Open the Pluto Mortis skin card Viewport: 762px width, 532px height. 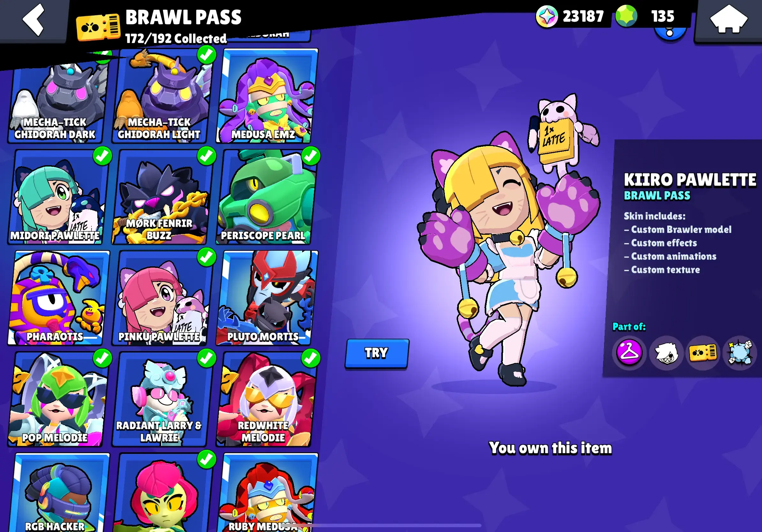click(x=266, y=298)
